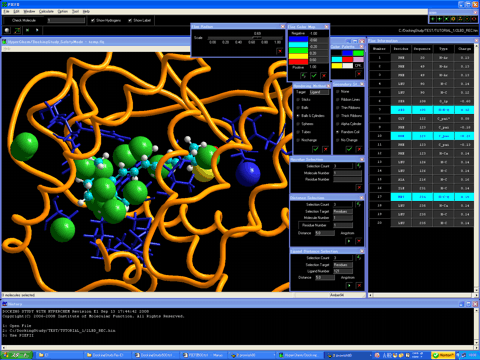Click the Check Molecule number input field
480x360 pixels.
(x=66, y=20)
